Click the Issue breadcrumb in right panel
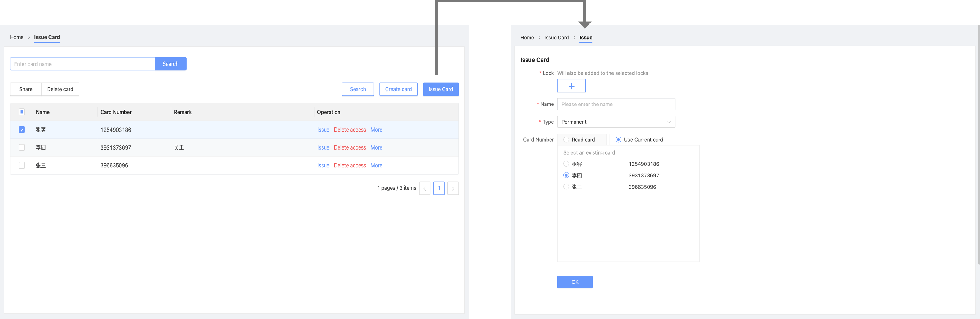 pos(585,38)
